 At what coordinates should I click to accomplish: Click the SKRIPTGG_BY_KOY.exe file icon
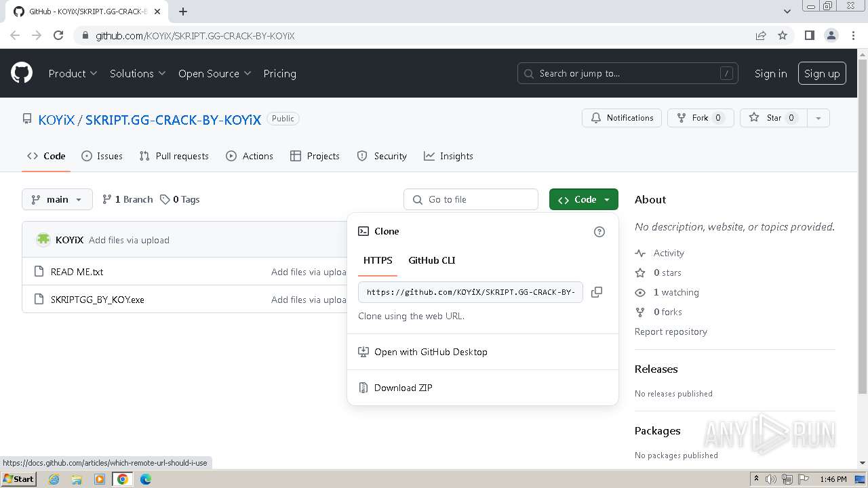(39, 300)
